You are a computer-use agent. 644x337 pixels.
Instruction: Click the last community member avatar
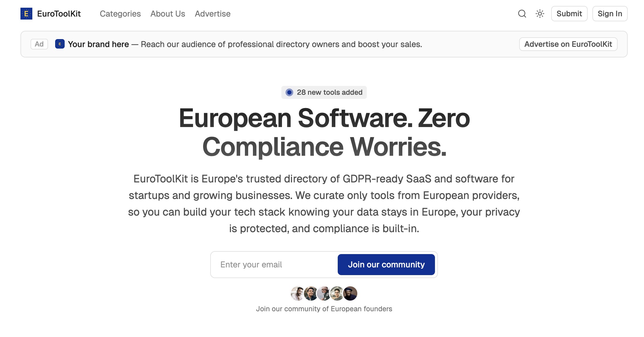point(350,293)
